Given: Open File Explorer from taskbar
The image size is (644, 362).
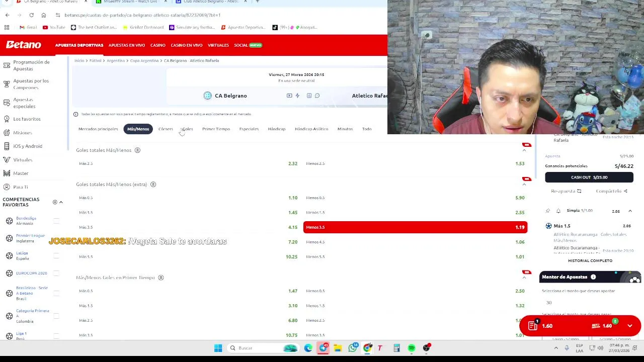Looking at the screenshot, I should tap(338, 348).
